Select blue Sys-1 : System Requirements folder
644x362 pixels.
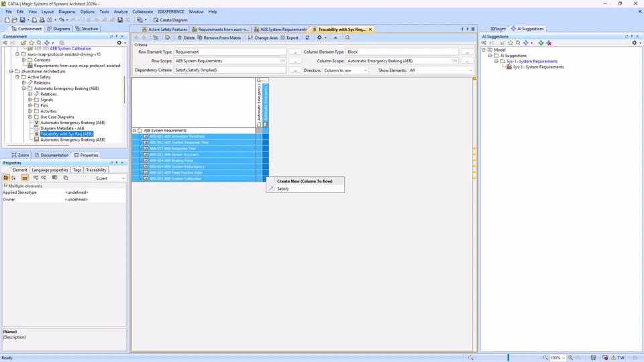pos(532,61)
